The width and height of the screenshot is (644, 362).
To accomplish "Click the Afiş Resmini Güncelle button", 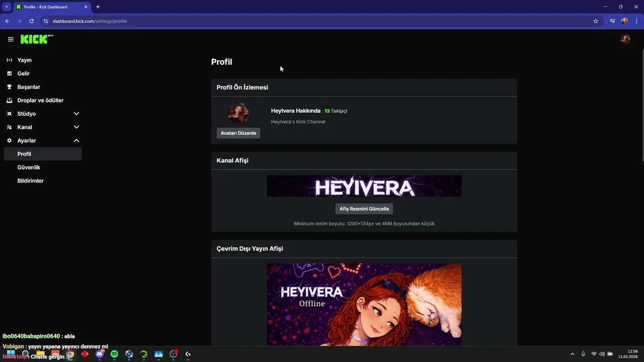I will (364, 209).
